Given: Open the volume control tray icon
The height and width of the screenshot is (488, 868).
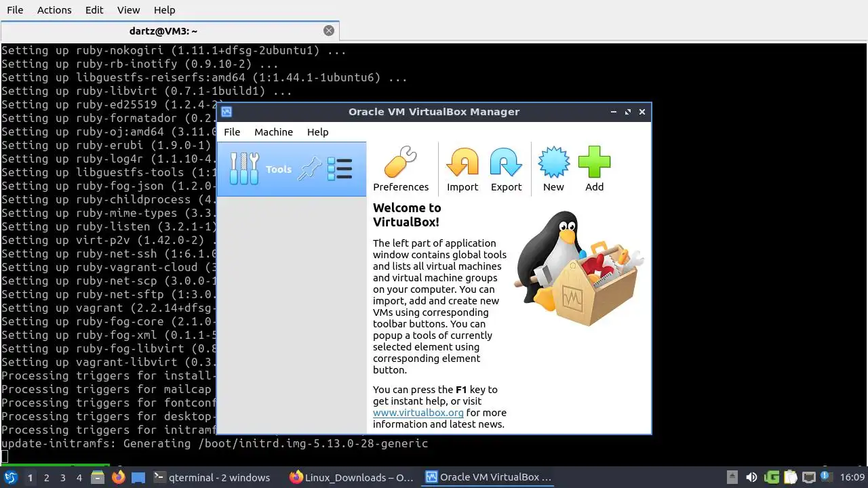Looking at the screenshot, I should (751, 477).
